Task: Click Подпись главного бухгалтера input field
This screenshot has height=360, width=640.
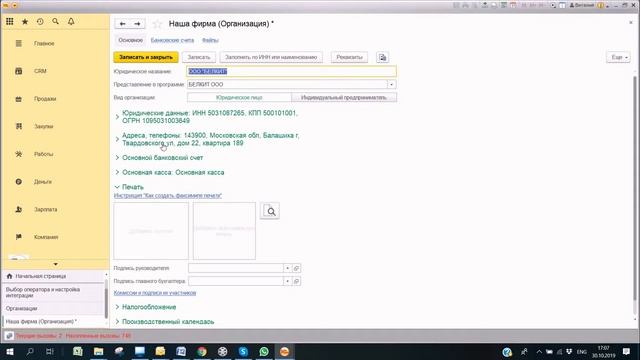Action: [x=236, y=281]
